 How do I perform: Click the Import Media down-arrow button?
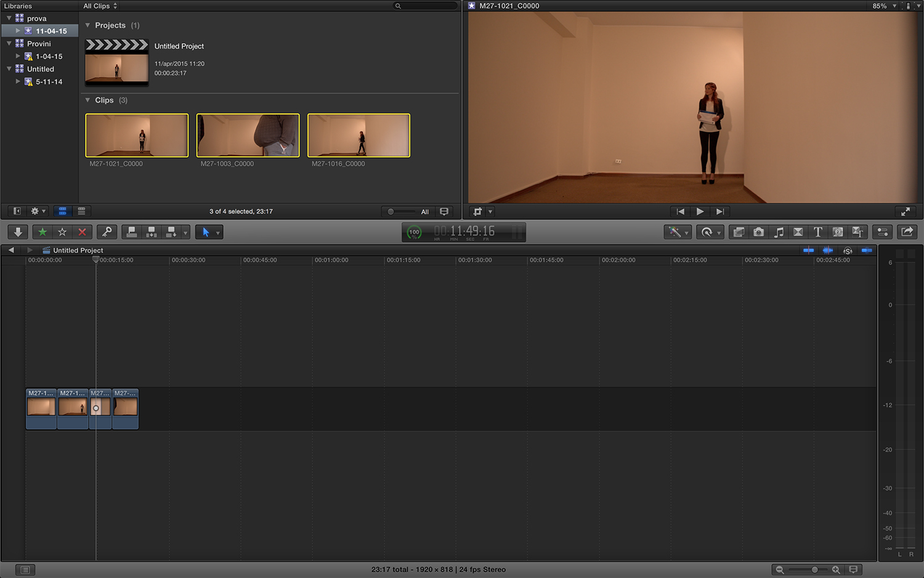tap(18, 232)
